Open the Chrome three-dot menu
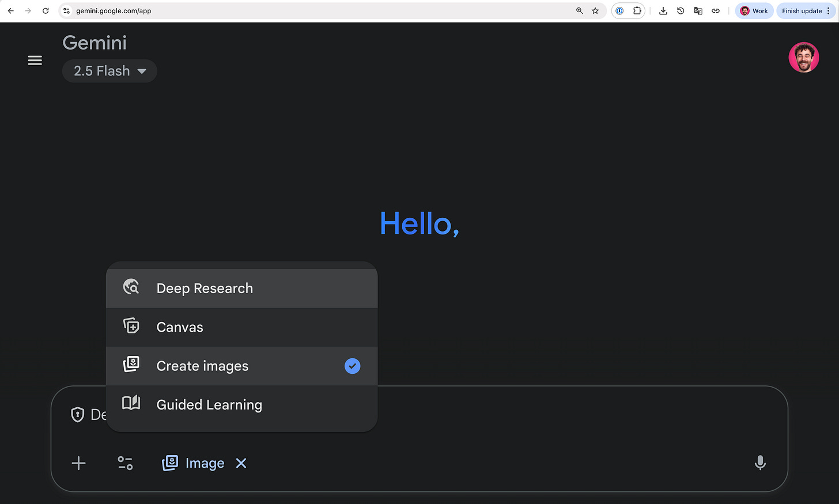Viewport: 839px width, 504px height. tap(829, 10)
